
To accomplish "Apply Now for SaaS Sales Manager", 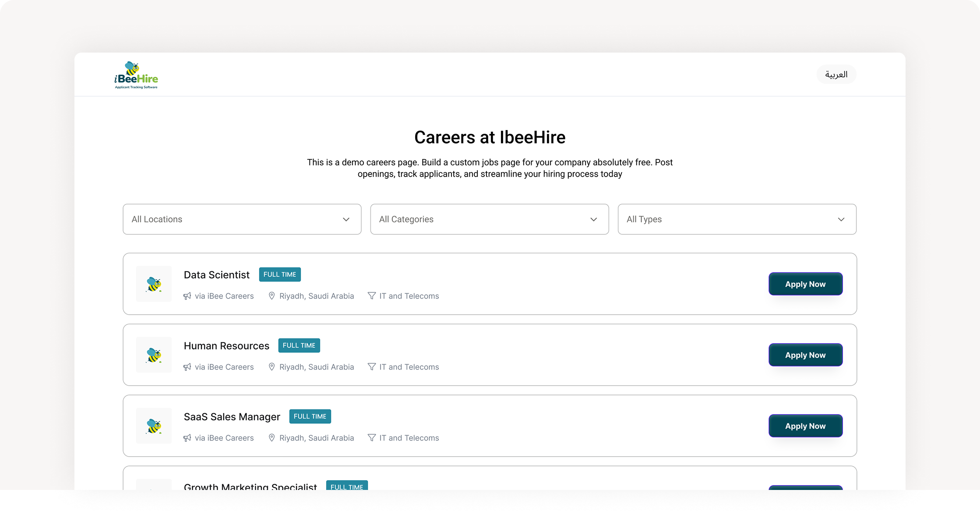I will click(805, 426).
